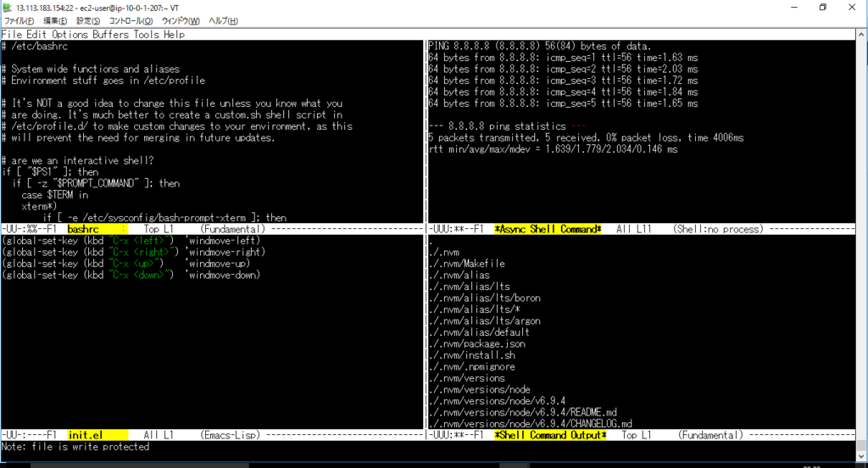Click the windmove-right key binding line

133,252
